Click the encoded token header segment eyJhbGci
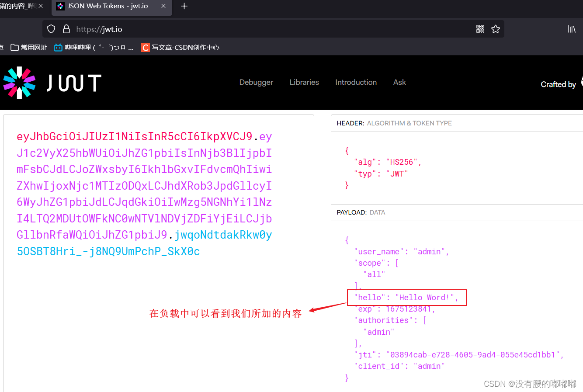583x392 pixels. (x=134, y=137)
